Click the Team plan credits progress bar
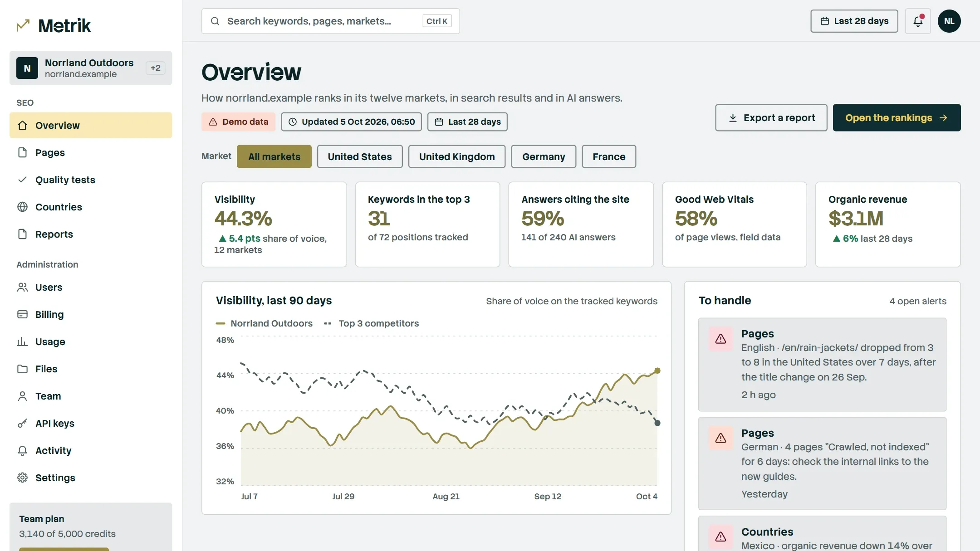 click(x=64, y=549)
